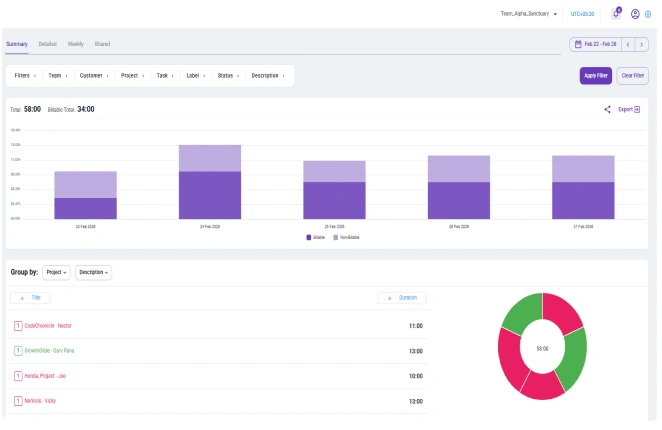Click the Clear Filter button
This screenshot has width=662, height=430.
click(632, 76)
